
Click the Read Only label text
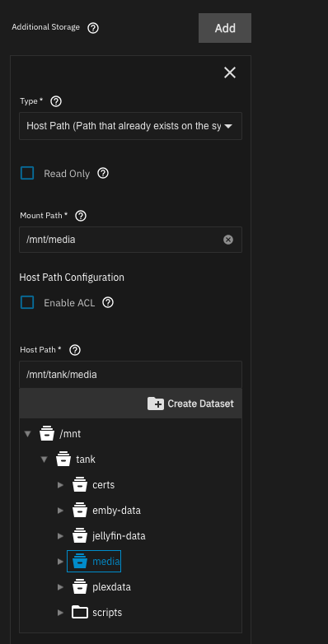tap(67, 174)
